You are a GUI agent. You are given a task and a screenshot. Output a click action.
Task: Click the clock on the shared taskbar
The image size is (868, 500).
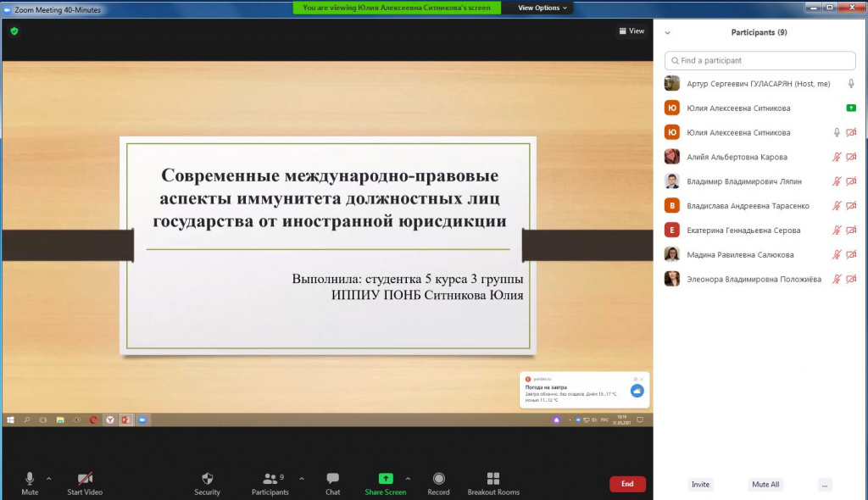(621, 419)
